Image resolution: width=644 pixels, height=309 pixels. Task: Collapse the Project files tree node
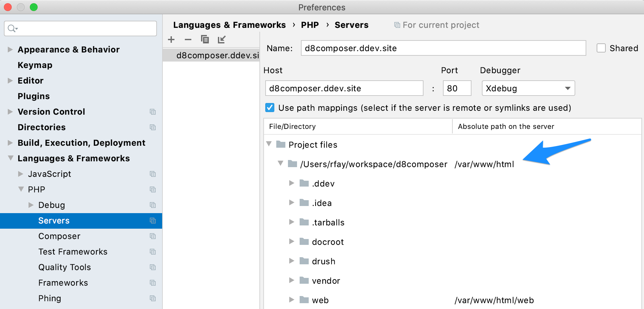[x=269, y=144]
